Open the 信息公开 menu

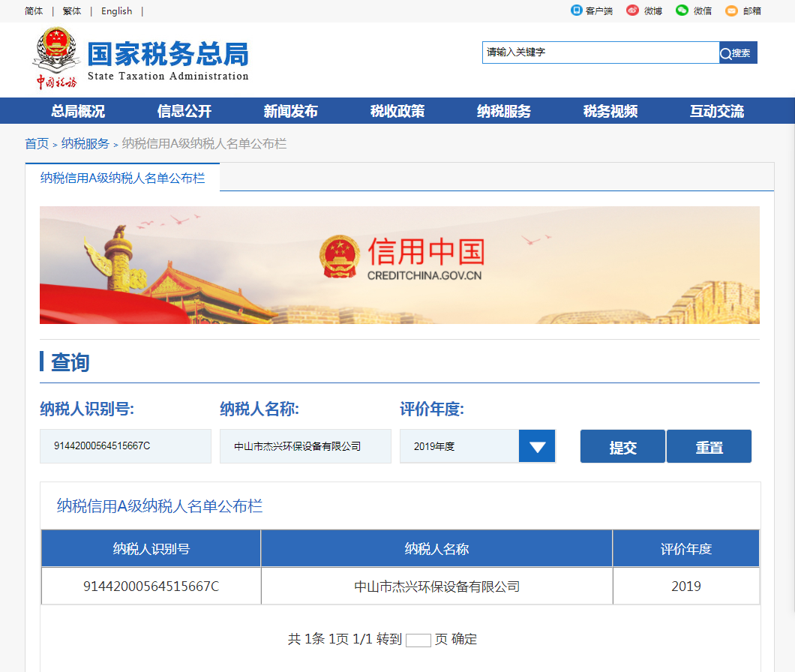184,111
